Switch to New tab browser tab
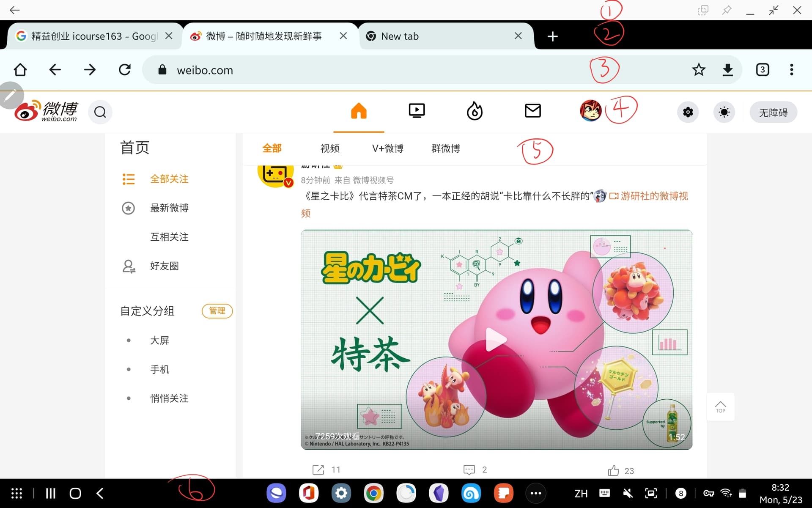 [400, 36]
